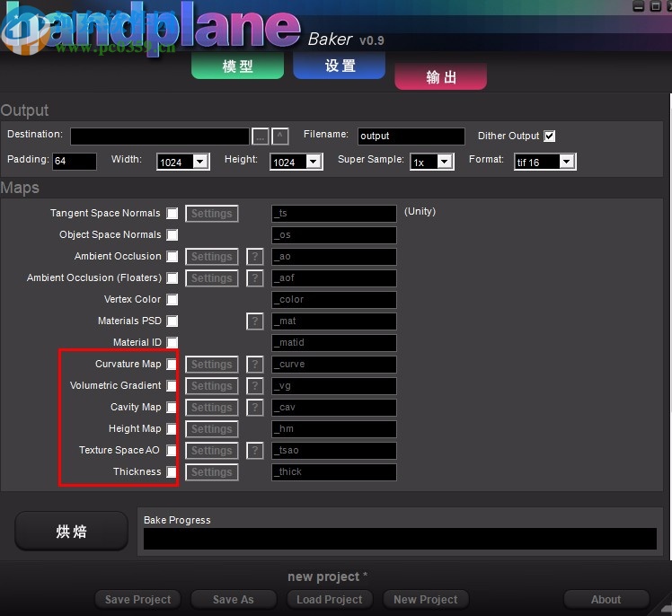Open Cavity Map Settings

point(212,407)
